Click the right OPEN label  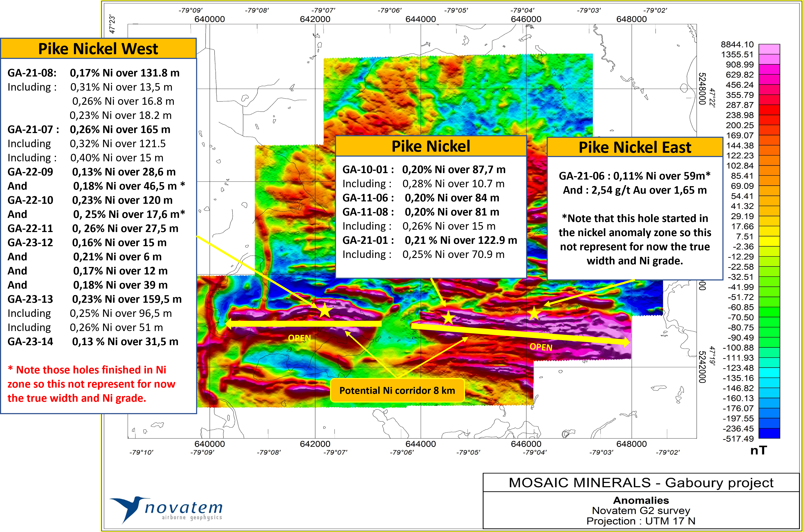[541, 347]
